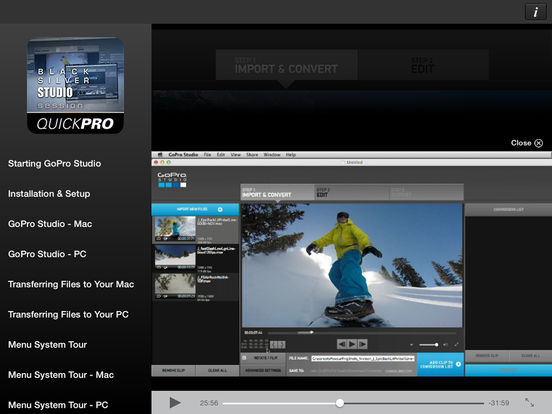The width and height of the screenshot is (552, 414).
Task: Click Add Clip to Conversion List button
Action: pyautogui.click(x=440, y=364)
